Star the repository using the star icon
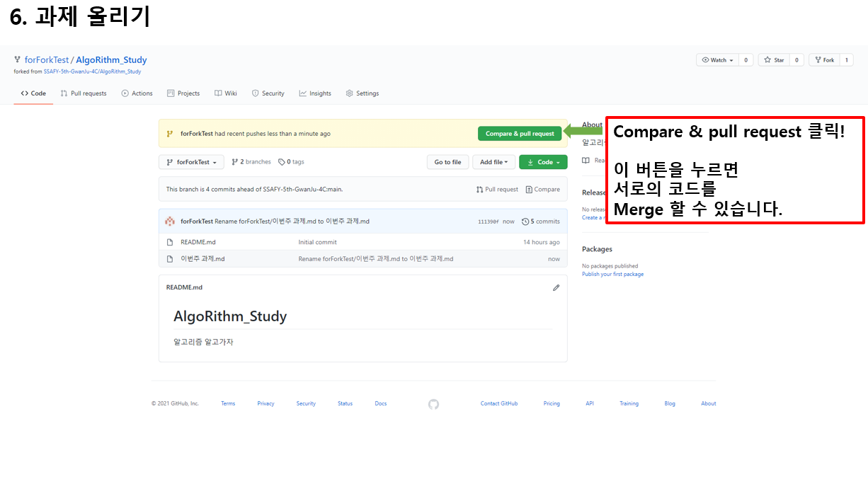The image size is (868, 484). (767, 59)
